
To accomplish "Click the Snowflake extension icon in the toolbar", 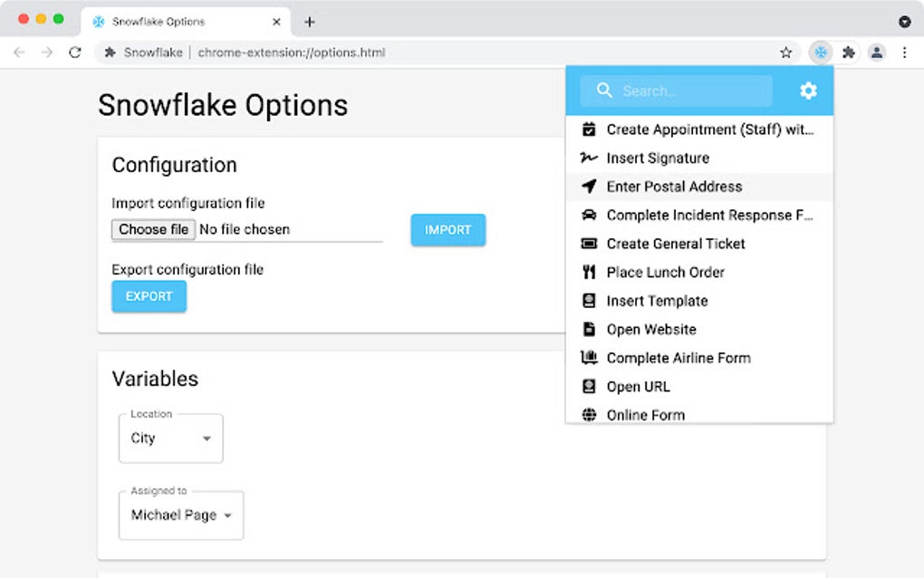I will (x=821, y=53).
